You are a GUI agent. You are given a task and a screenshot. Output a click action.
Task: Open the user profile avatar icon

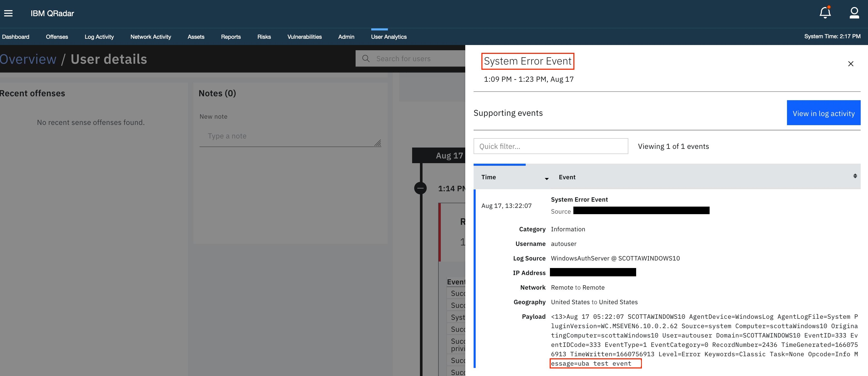pyautogui.click(x=854, y=13)
